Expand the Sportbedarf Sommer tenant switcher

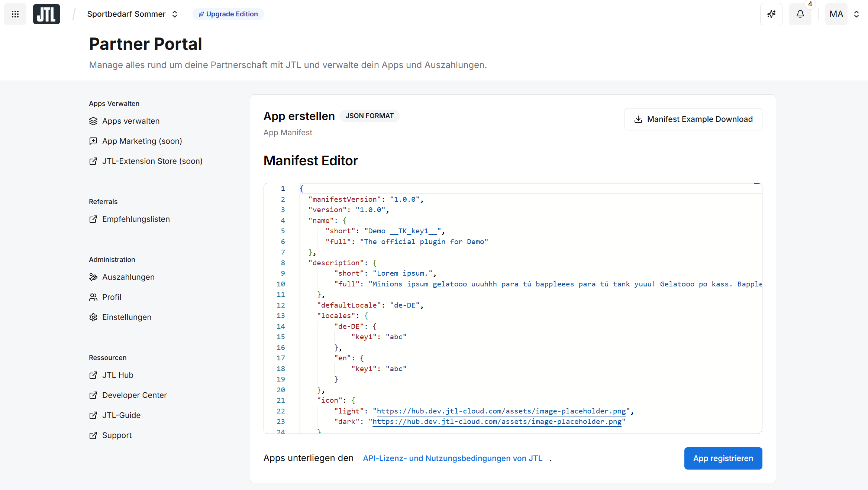[132, 14]
